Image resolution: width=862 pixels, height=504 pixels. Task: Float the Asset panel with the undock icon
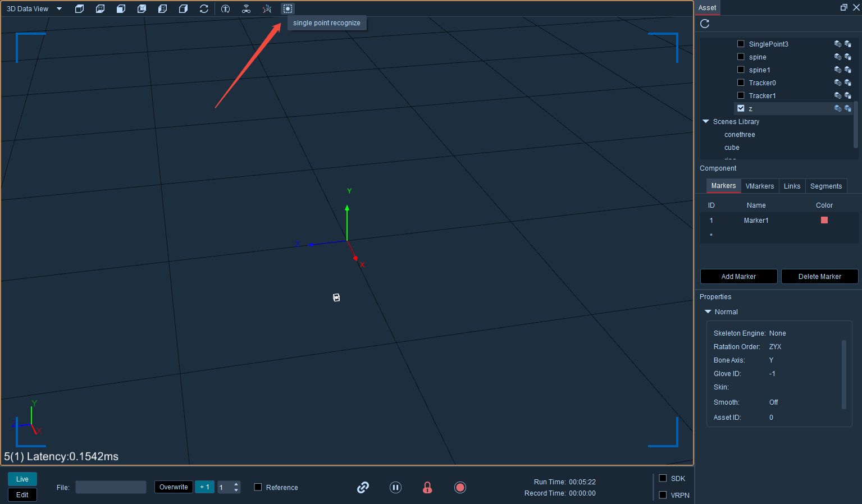[843, 7]
